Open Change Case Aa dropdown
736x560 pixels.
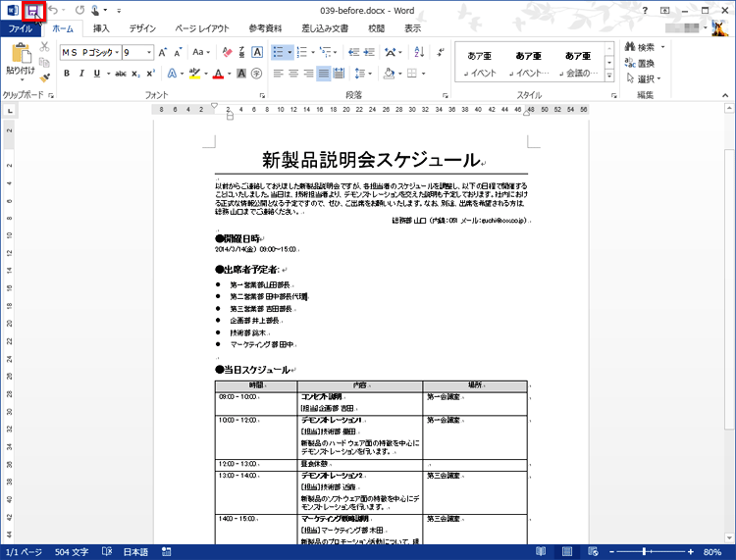pos(201,52)
